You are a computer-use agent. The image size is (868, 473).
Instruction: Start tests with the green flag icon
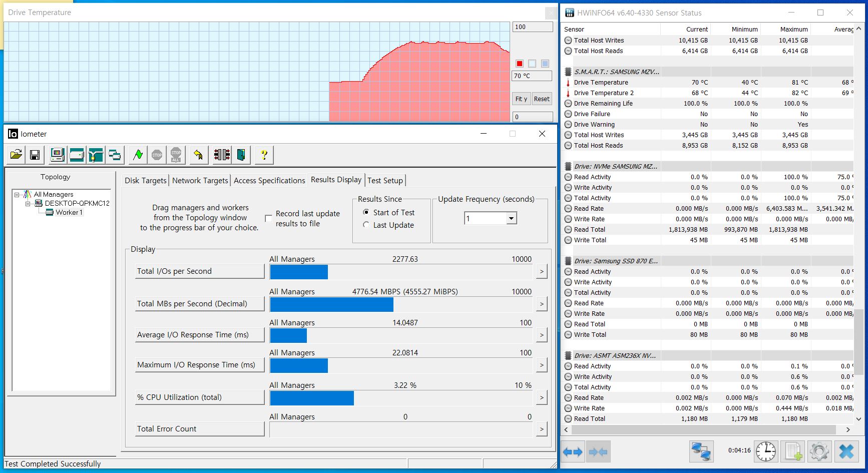point(138,155)
